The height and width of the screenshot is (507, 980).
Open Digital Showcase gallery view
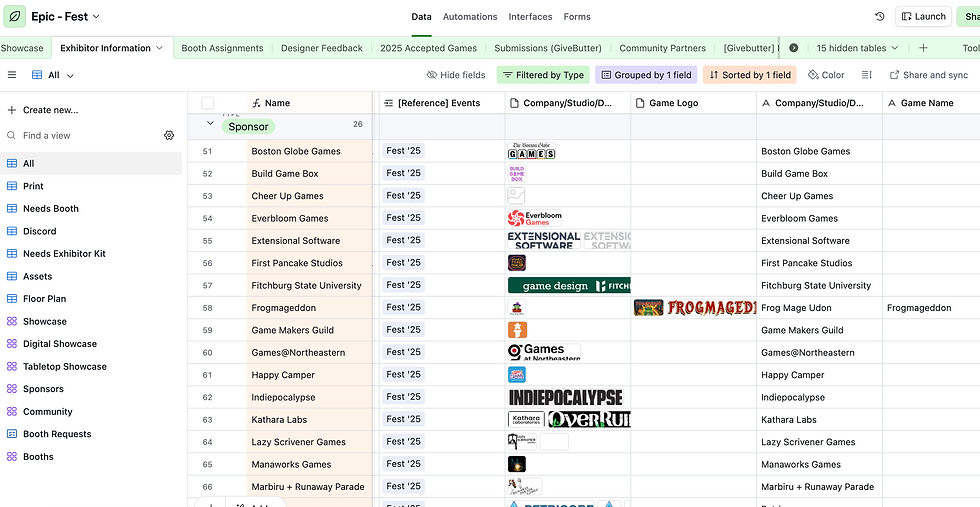(91, 344)
